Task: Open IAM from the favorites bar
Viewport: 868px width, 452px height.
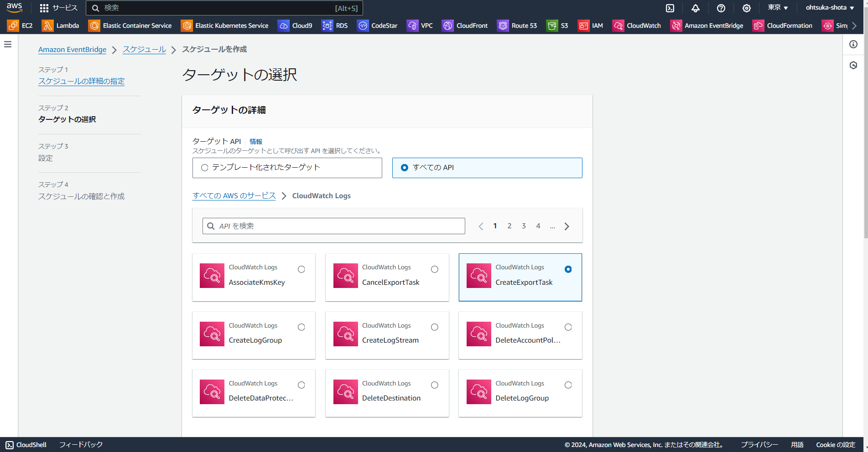Action: tap(590, 26)
